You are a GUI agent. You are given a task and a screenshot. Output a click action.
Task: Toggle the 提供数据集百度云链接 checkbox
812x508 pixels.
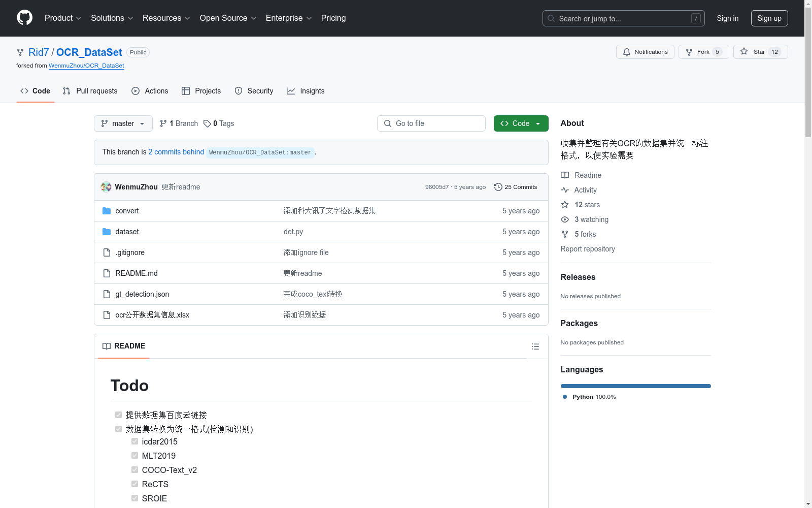(x=119, y=415)
